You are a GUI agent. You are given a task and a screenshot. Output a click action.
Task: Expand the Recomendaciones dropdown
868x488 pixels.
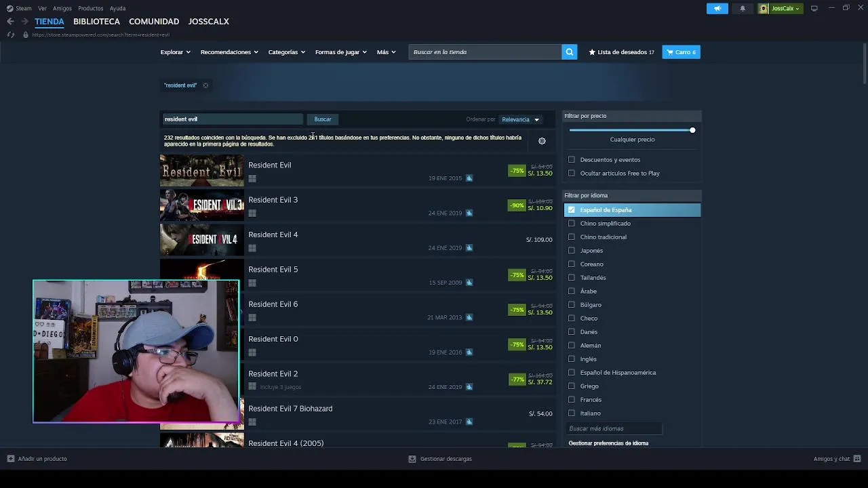point(229,52)
